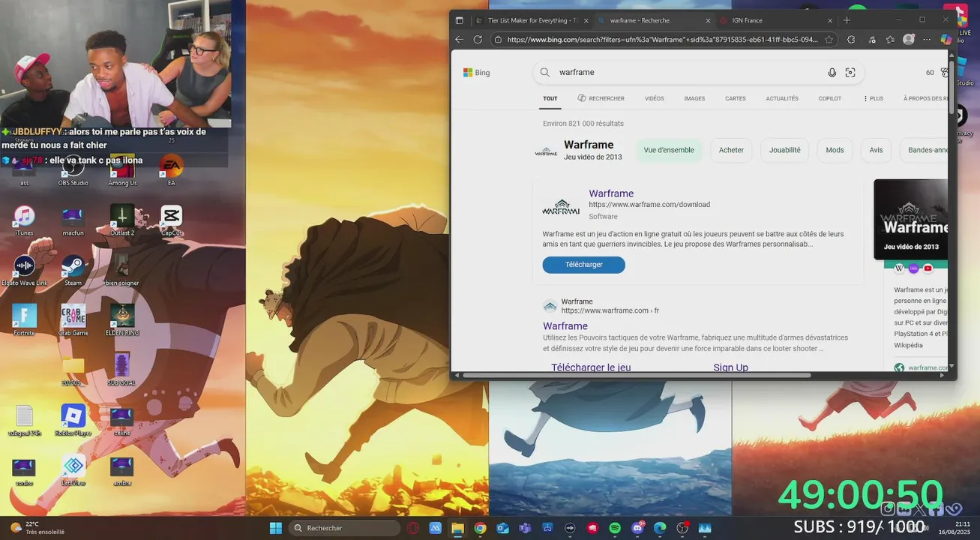This screenshot has height=540, width=980.
Task: Click the browser back arrow
Action: 459,40
